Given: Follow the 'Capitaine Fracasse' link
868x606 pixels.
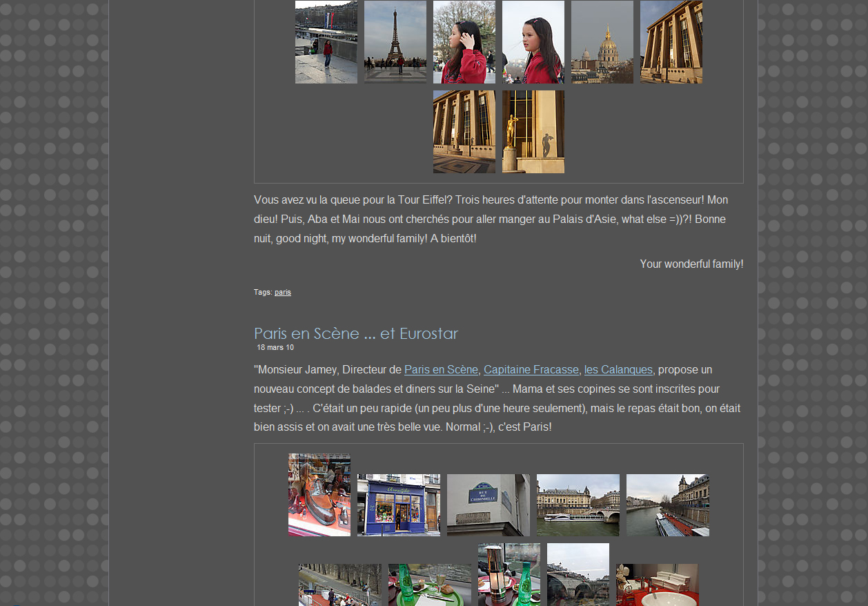Looking at the screenshot, I should click(x=531, y=369).
